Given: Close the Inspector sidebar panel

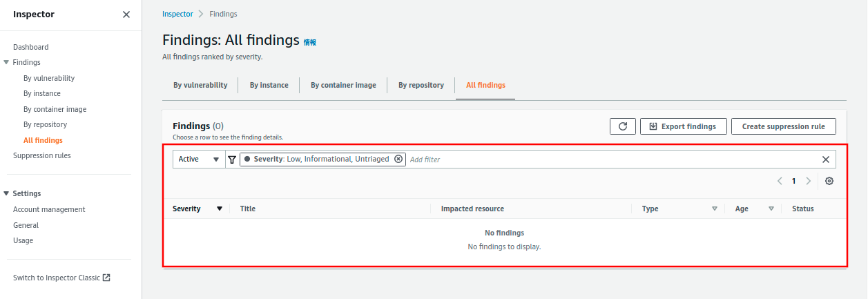Looking at the screenshot, I should [x=126, y=15].
